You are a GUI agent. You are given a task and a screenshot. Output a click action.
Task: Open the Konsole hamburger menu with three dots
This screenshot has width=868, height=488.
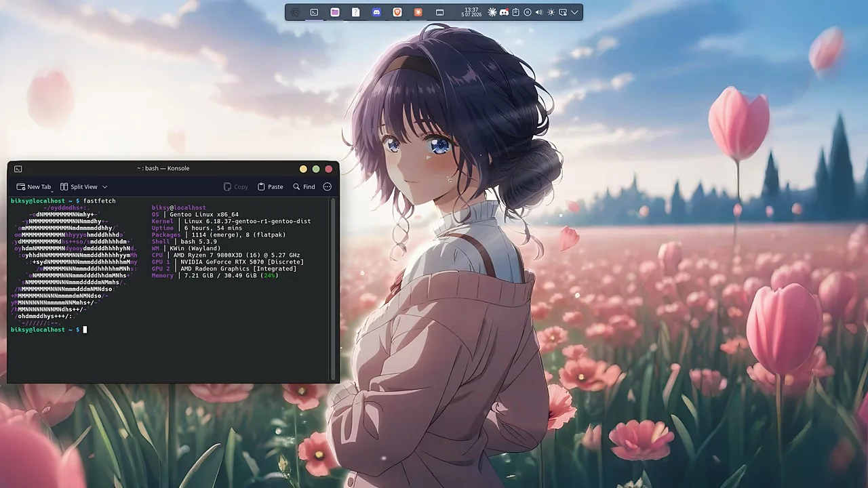(x=328, y=186)
